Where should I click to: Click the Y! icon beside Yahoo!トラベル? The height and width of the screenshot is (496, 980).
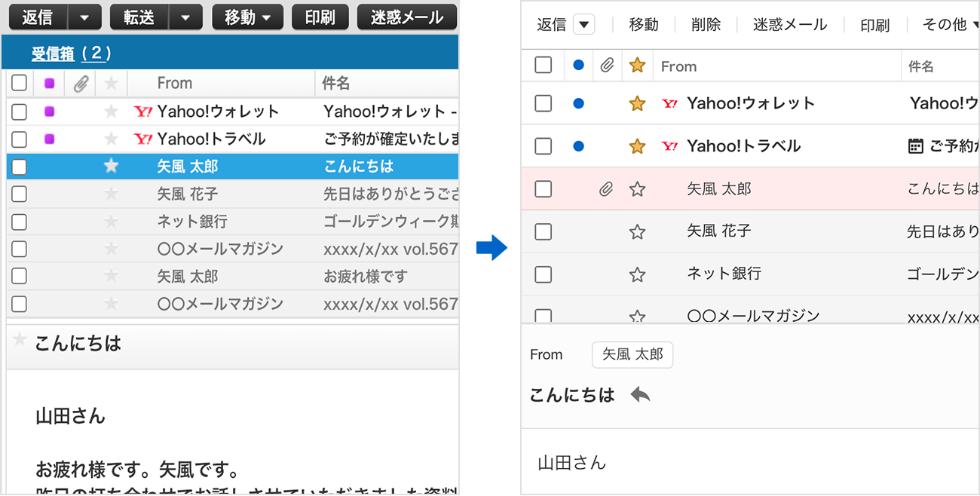coord(669,145)
